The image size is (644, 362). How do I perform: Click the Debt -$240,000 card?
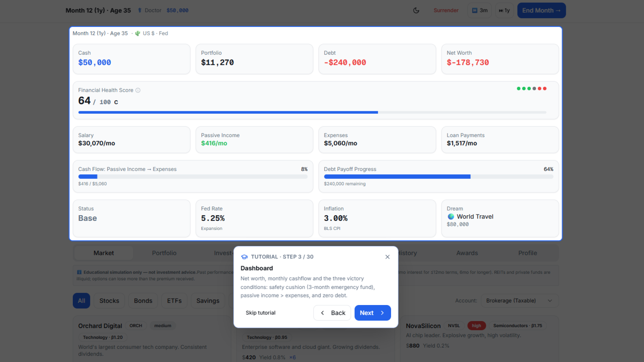pyautogui.click(x=377, y=59)
